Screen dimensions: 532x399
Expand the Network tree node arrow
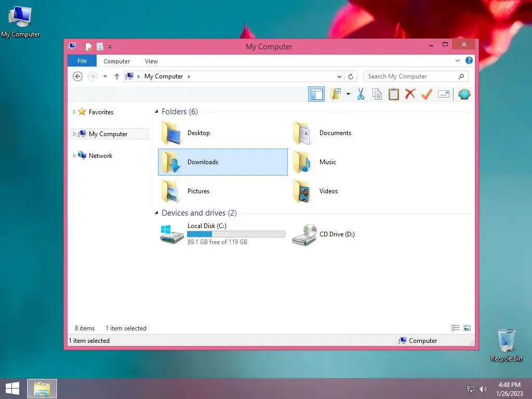pyautogui.click(x=74, y=156)
